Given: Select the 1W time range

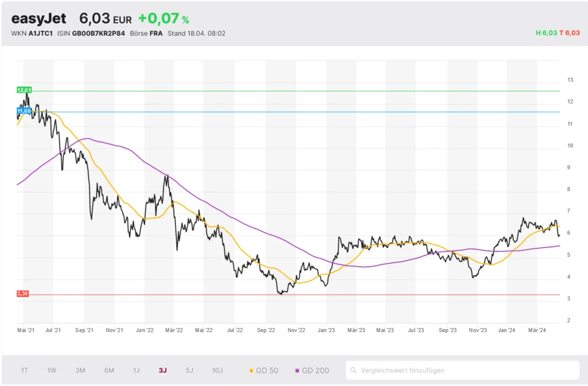Looking at the screenshot, I should pos(52,370).
